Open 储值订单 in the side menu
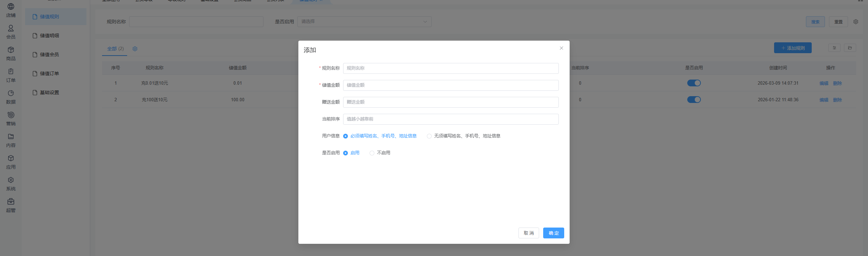 click(56, 73)
